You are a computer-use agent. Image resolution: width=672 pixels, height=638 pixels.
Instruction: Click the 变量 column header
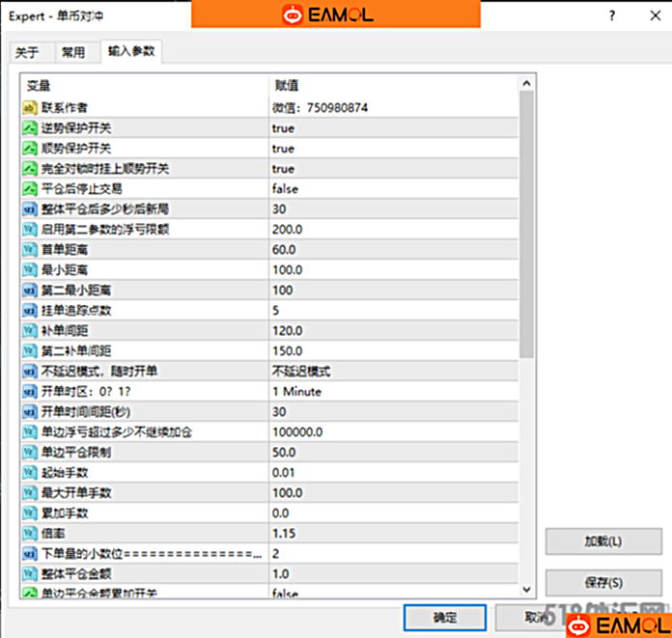[x=145, y=85]
